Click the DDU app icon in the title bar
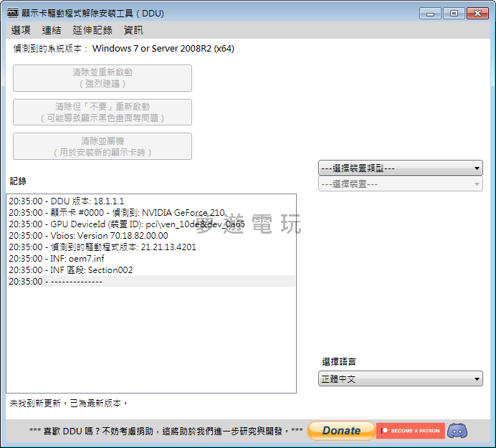The height and width of the screenshot is (448, 496). pyautogui.click(x=13, y=13)
